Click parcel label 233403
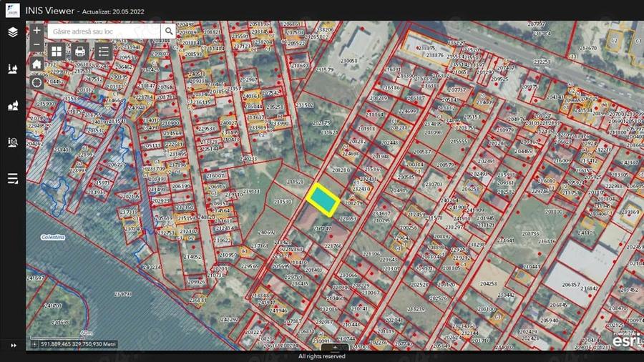This screenshot has width=644, height=362. tap(62, 150)
